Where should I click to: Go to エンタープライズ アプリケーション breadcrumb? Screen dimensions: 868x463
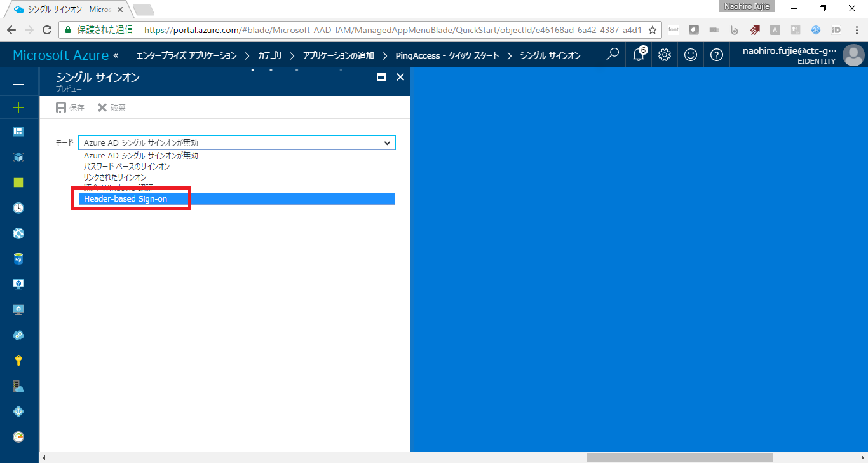pyautogui.click(x=185, y=55)
